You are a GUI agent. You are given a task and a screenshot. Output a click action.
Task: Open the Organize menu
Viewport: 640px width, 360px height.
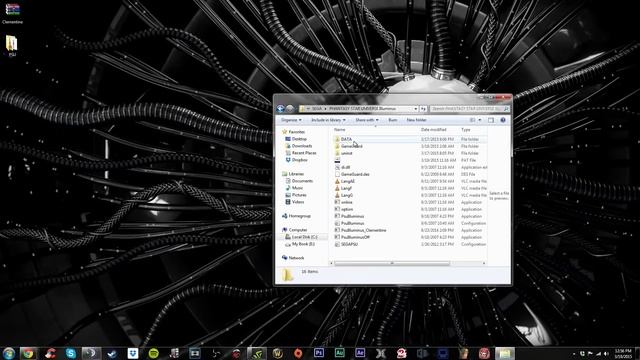[291, 120]
